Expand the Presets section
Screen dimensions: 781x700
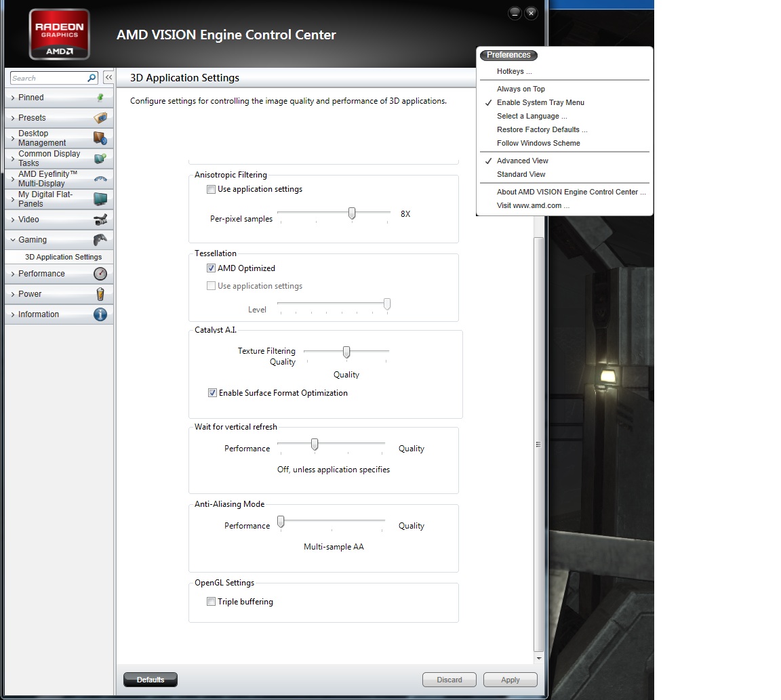tap(13, 118)
